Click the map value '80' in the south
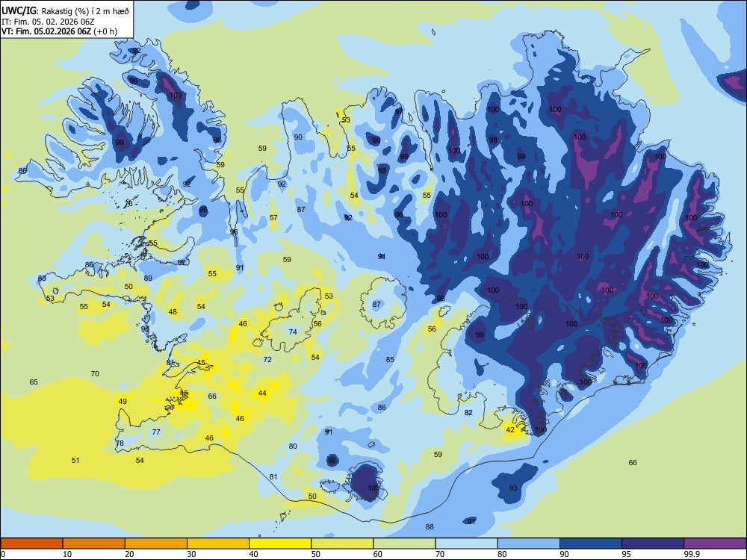This screenshot has width=747, height=560. (x=293, y=447)
